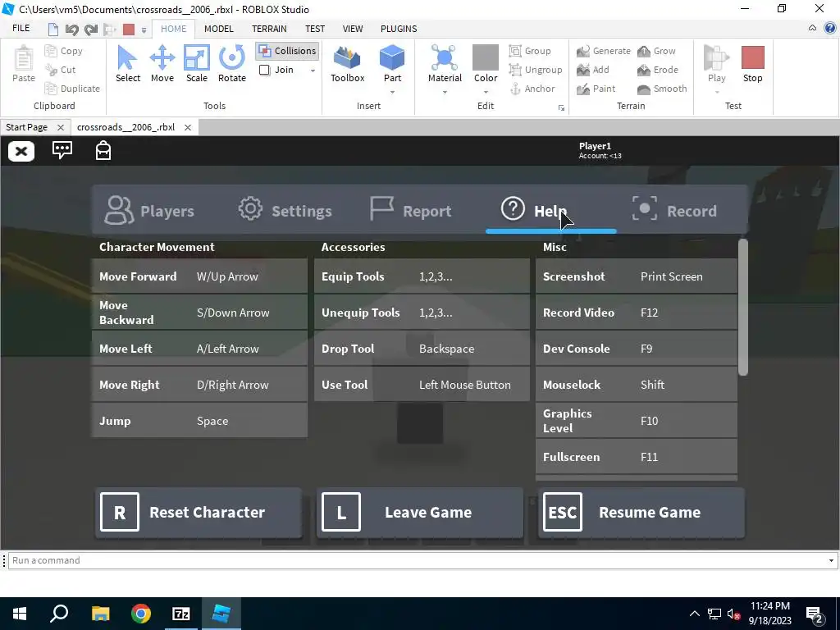Screen dimensions: 840x630
Task: Select the Erode terrain tool
Action: pyautogui.click(x=658, y=70)
